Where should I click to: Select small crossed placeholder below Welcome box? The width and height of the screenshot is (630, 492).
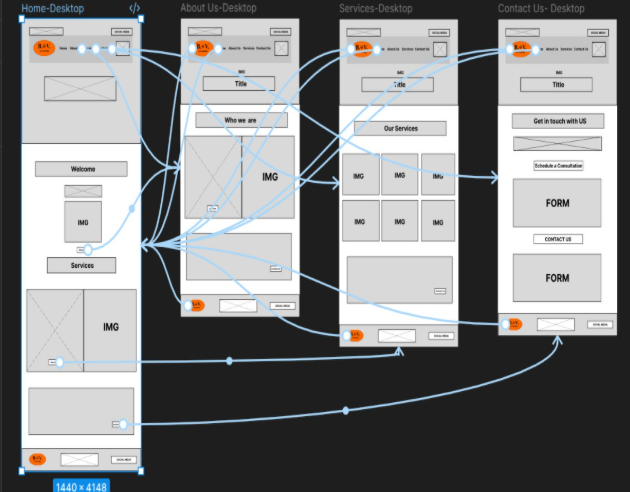click(83, 191)
